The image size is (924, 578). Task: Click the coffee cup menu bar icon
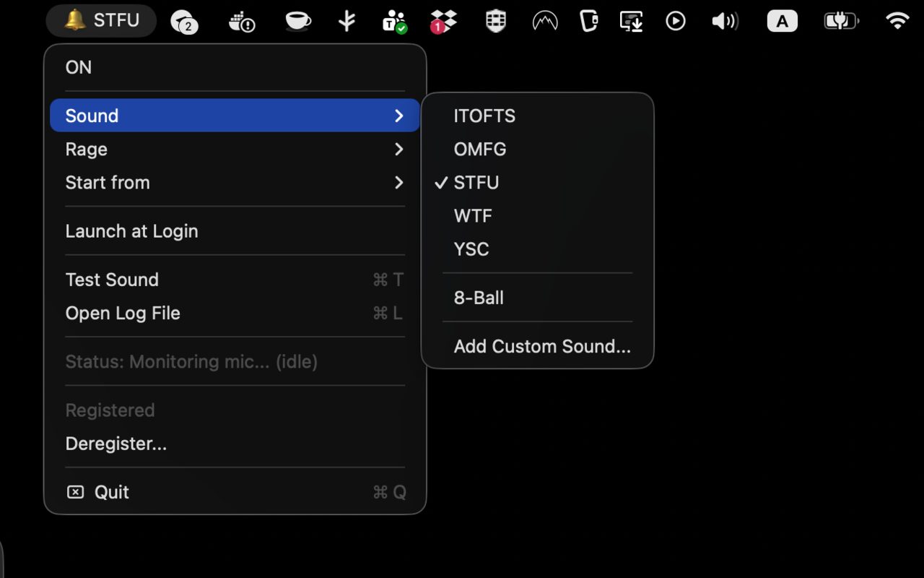[x=297, y=21]
